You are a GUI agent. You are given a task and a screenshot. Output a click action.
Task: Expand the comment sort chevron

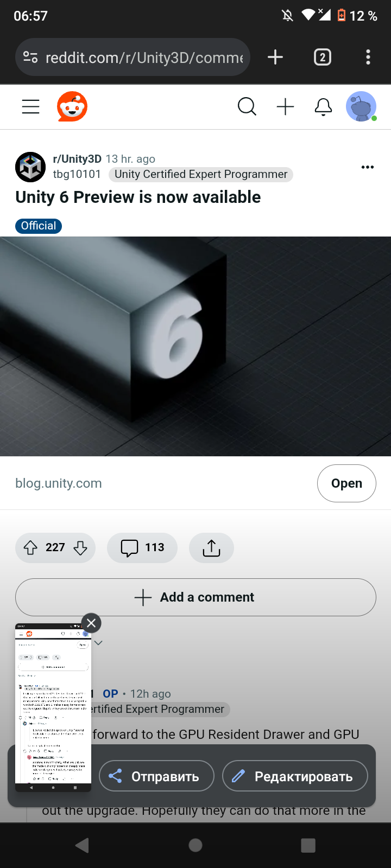[x=98, y=643]
